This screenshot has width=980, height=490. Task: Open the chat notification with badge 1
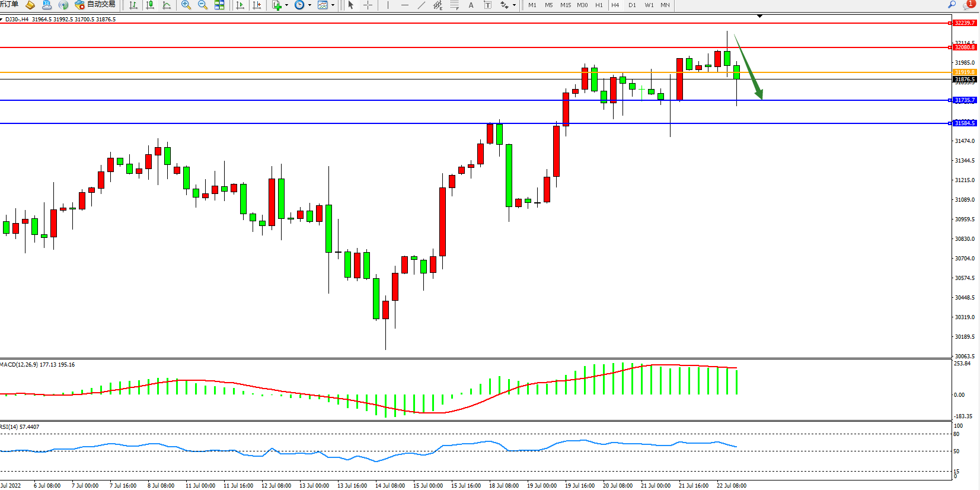pyautogui.click(x=969, y=5)
